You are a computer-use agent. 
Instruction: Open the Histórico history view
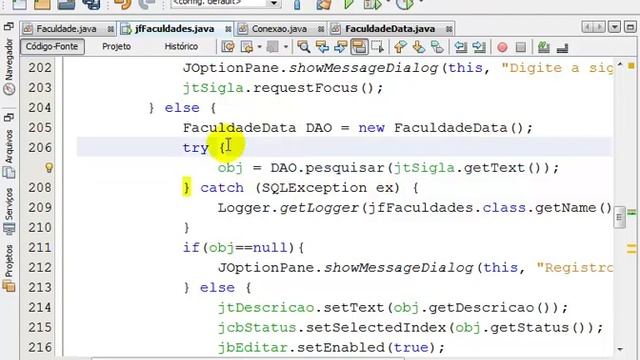[181, 47]
